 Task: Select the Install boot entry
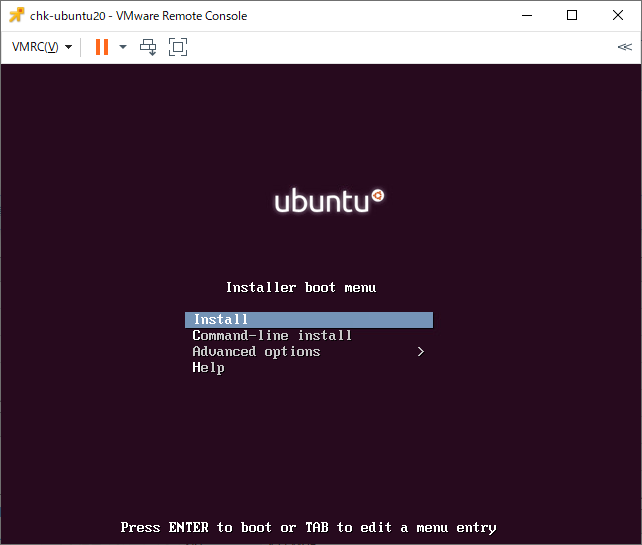[309, 319]
